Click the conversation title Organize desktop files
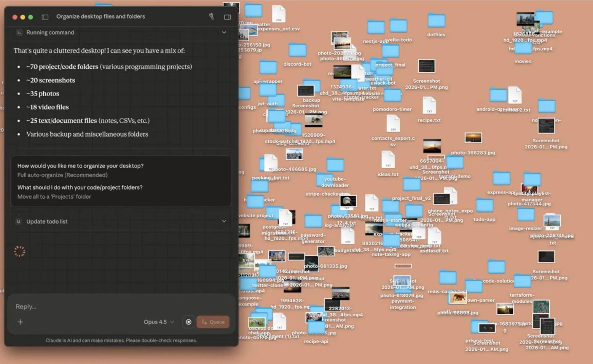This screenshot has height=364, width=593. 101,17
